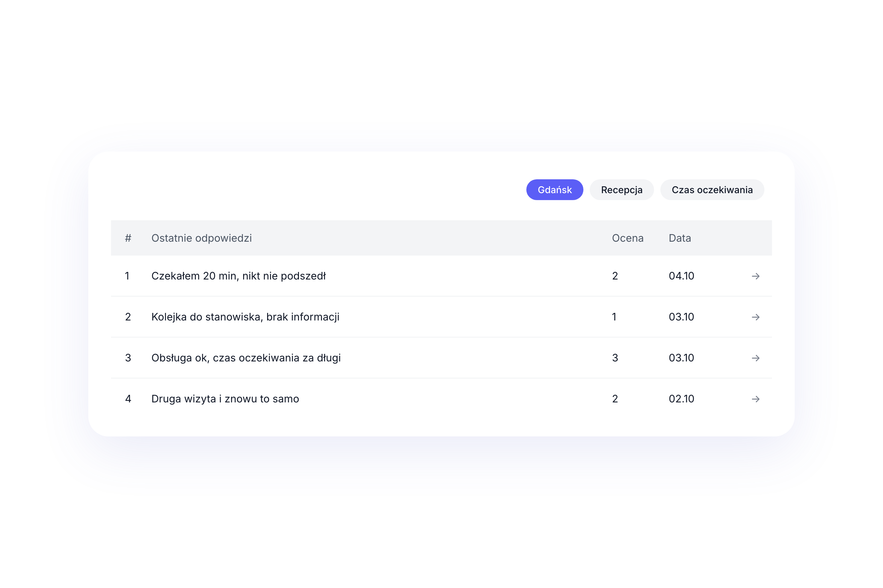Open arrow for row 1 response
The width and height of the screenshot is (883, 588).
click(x=755, y=276)
